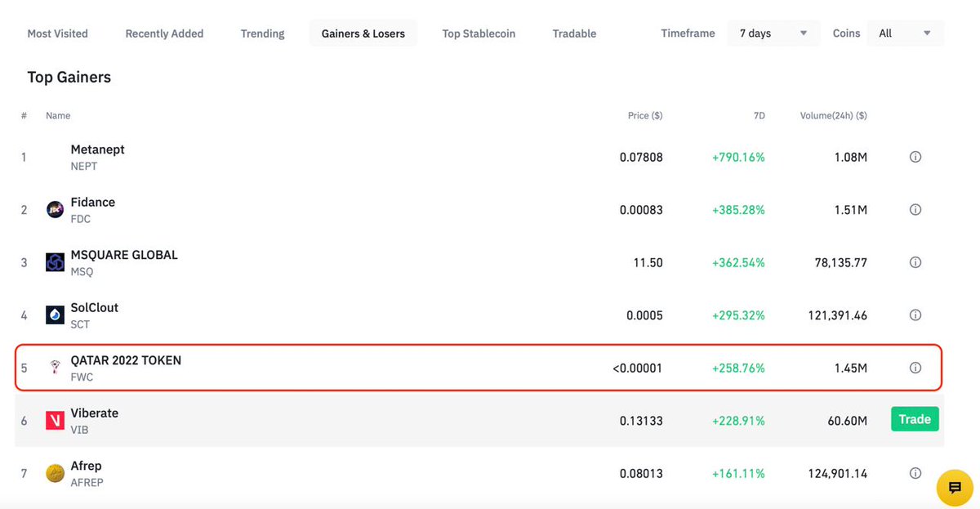Click the SolClout coin logo

pos(56,315)
